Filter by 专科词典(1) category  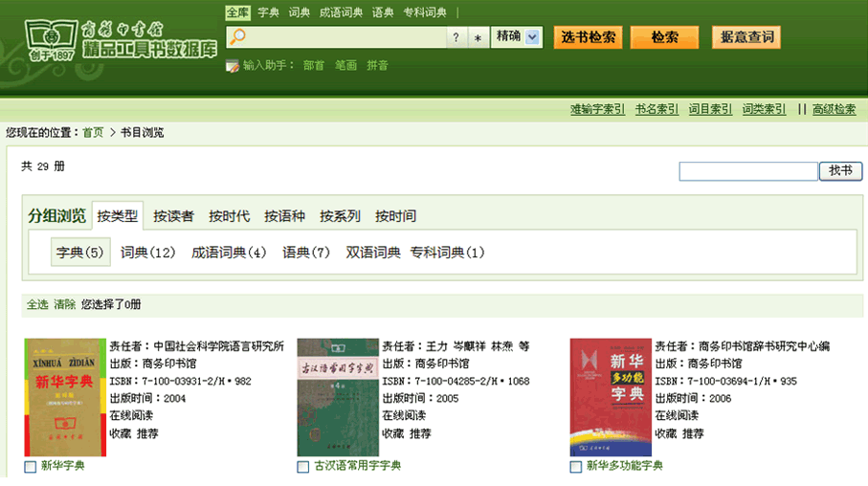coord(447,253)
